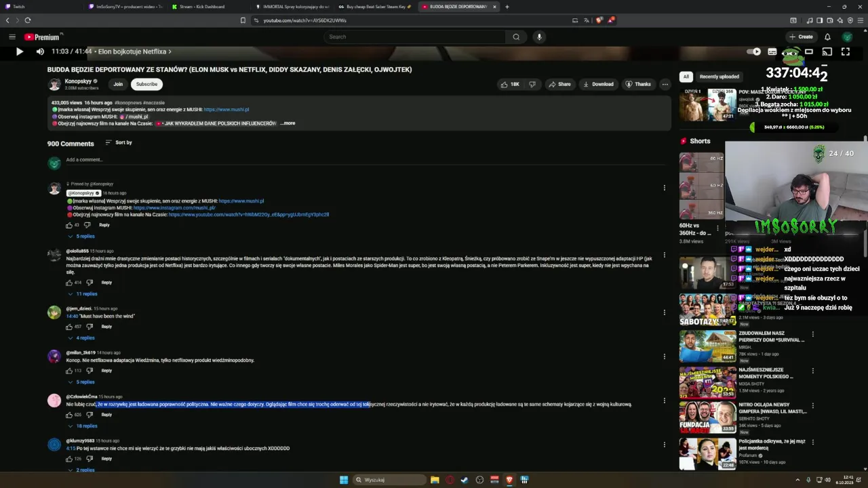The width and height of the screenshot is (868, 488).
Task: Open the NITRO OGLĄDA NEWSY GIMPERA video thumbnail
Action: [707, 417]
